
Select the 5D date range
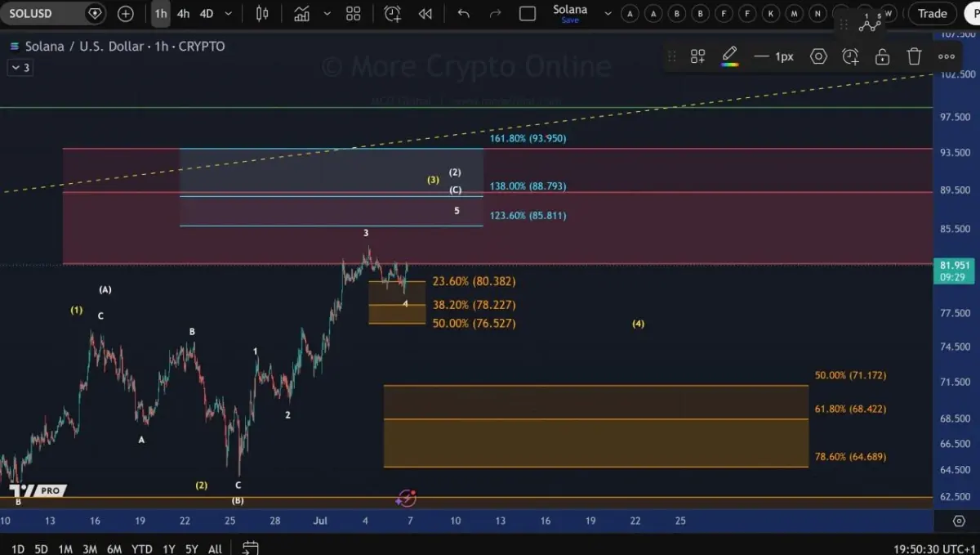click(41, 548)
